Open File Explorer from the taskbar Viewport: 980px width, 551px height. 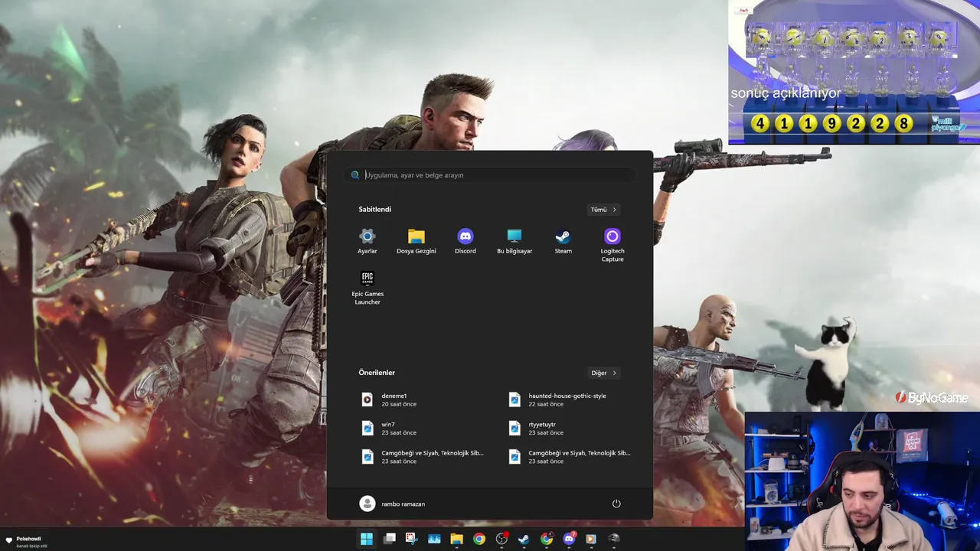[456, 539]
